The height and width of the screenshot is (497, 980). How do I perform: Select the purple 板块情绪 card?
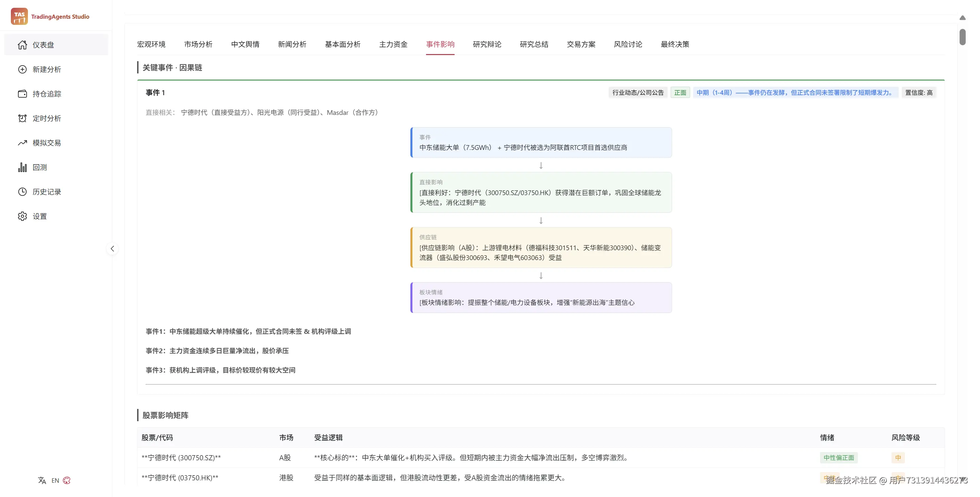click(541, 297)
